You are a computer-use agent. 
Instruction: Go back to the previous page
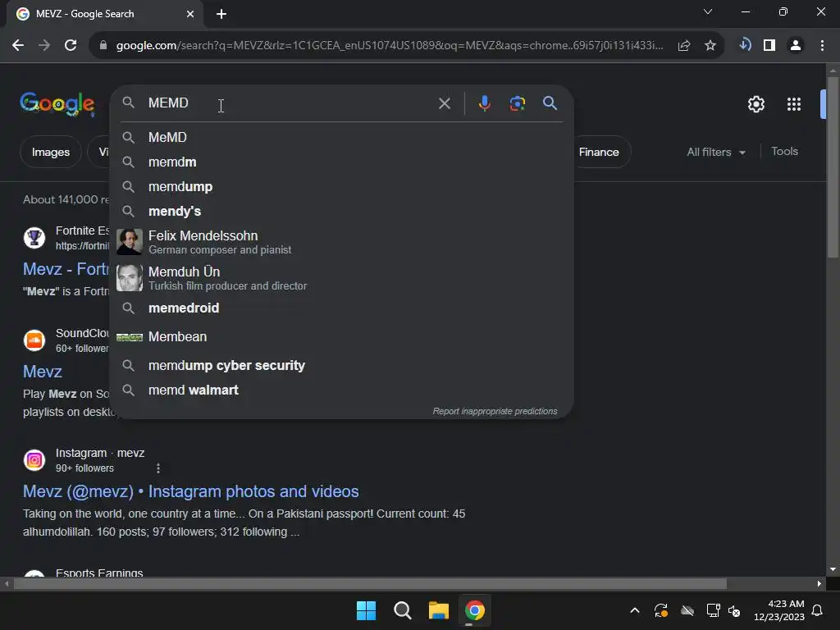pyautogui.click(x=18, y=46)
